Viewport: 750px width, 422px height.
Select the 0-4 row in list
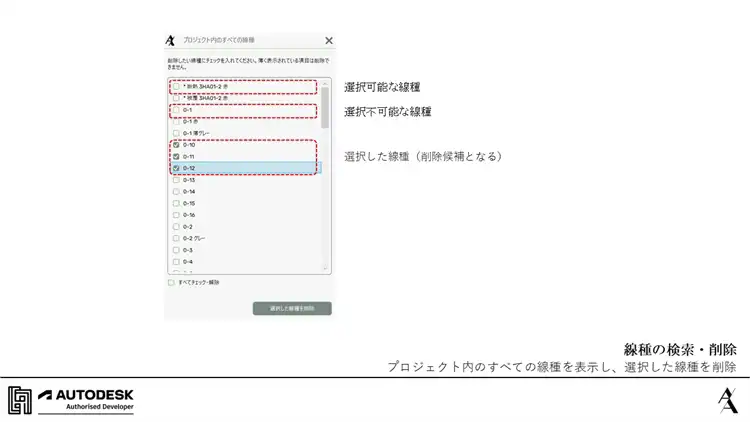click(246, 262)
